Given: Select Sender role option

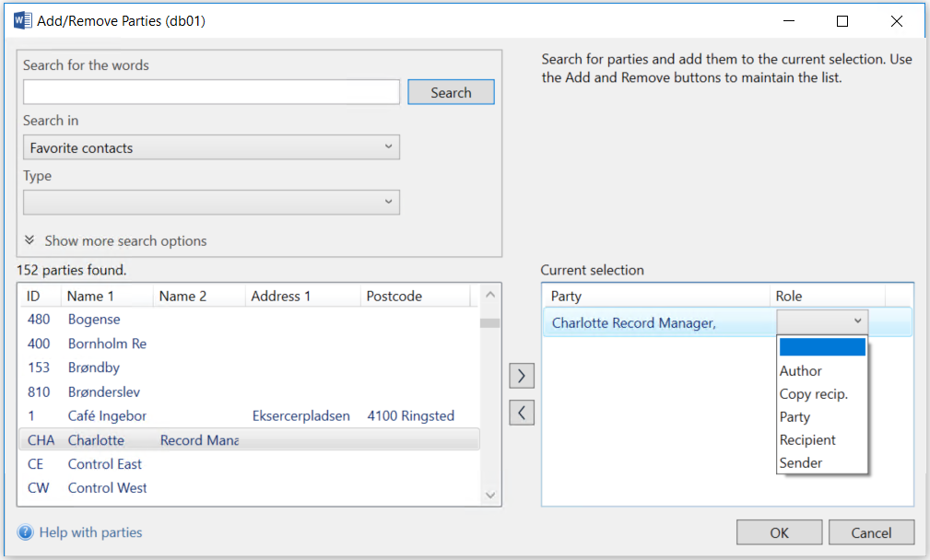Looking at the screenshot, I should pos(801,462).
